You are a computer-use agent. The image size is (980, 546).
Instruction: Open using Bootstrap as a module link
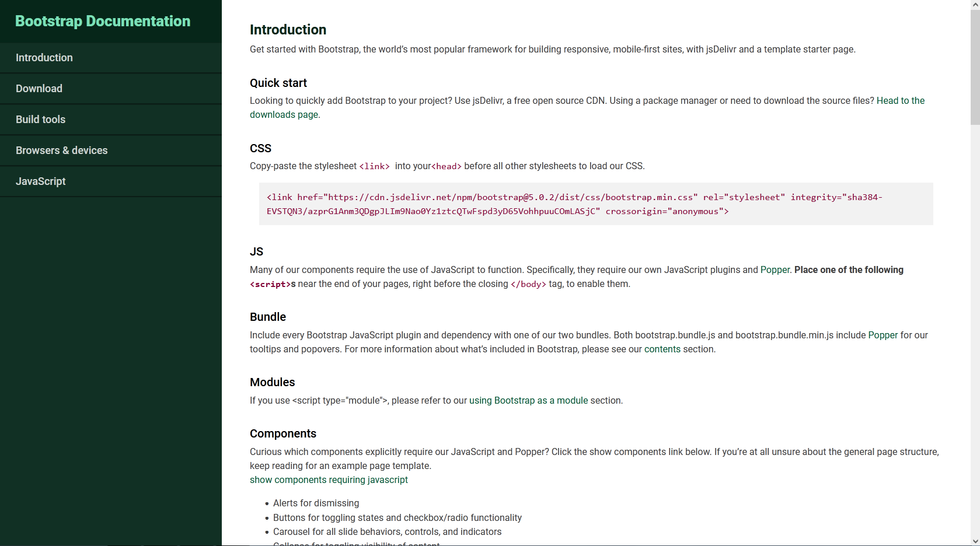(528, 400)
